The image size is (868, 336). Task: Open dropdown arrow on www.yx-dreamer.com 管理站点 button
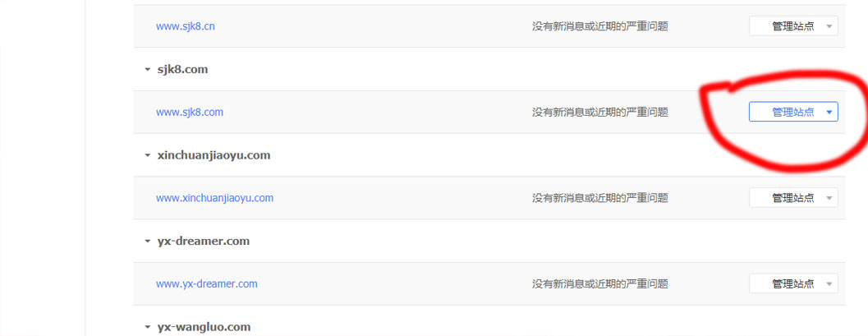coord(829,284)
